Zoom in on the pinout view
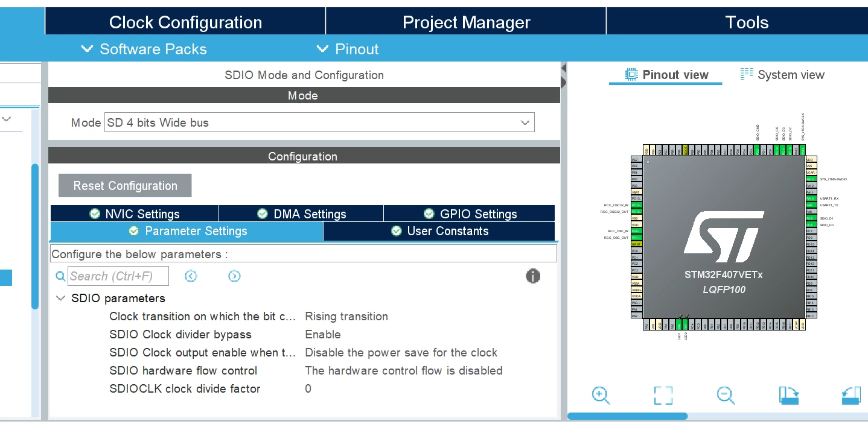This screenshot has width=868, height=424. coord(601,396)
